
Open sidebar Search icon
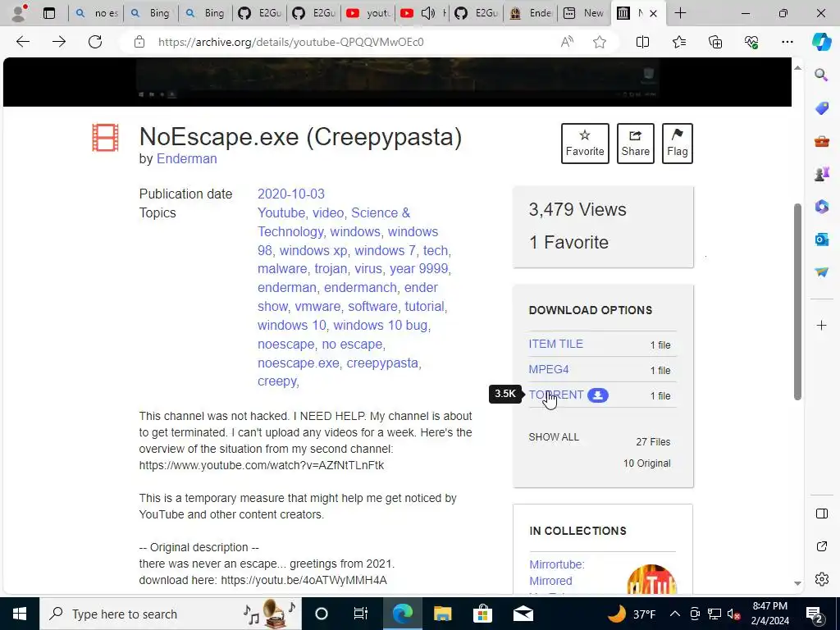(x=821, y=75)
